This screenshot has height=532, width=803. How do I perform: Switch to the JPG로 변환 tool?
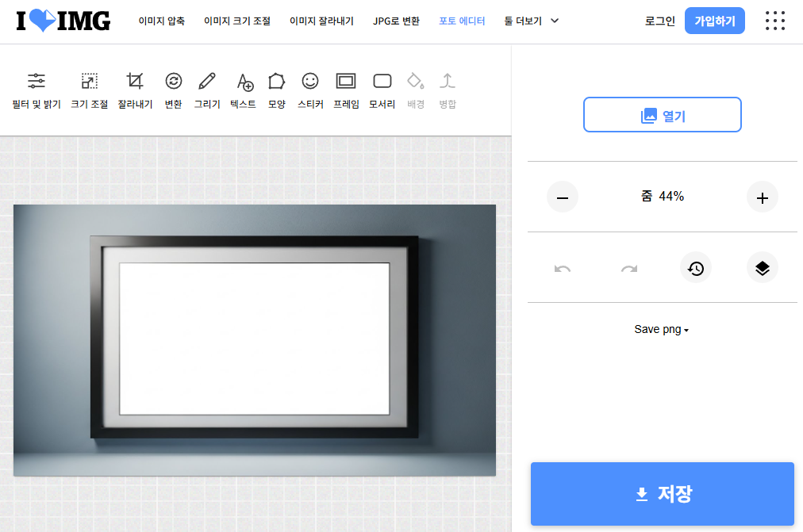pyautogui.click(x=396, y=21)
